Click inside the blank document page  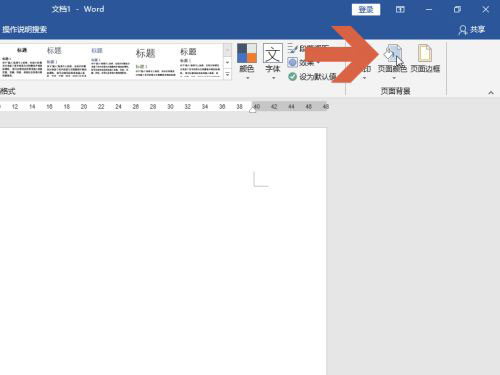[163, 251]
